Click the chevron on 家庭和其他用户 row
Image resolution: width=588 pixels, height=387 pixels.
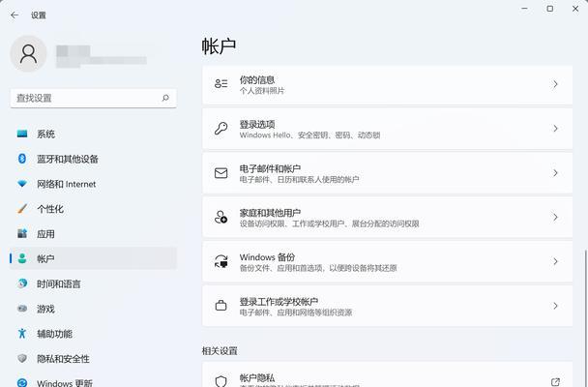point(555,217)
